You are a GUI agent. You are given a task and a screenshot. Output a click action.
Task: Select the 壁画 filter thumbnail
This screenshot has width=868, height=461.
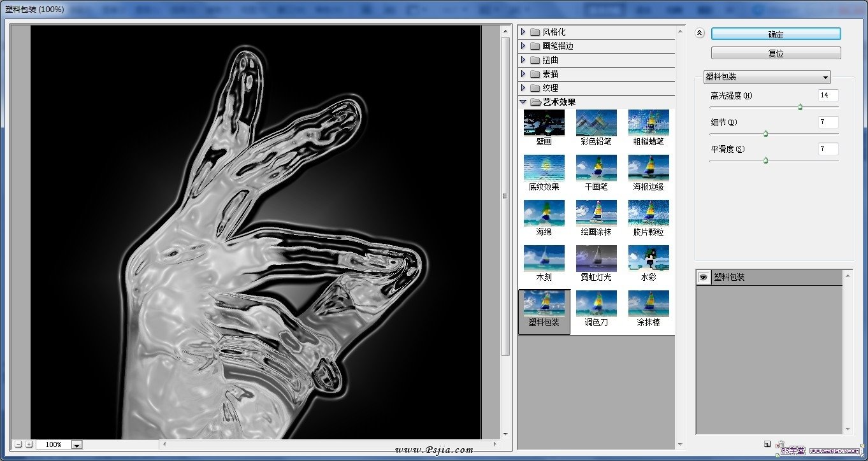tap(544, 123)
